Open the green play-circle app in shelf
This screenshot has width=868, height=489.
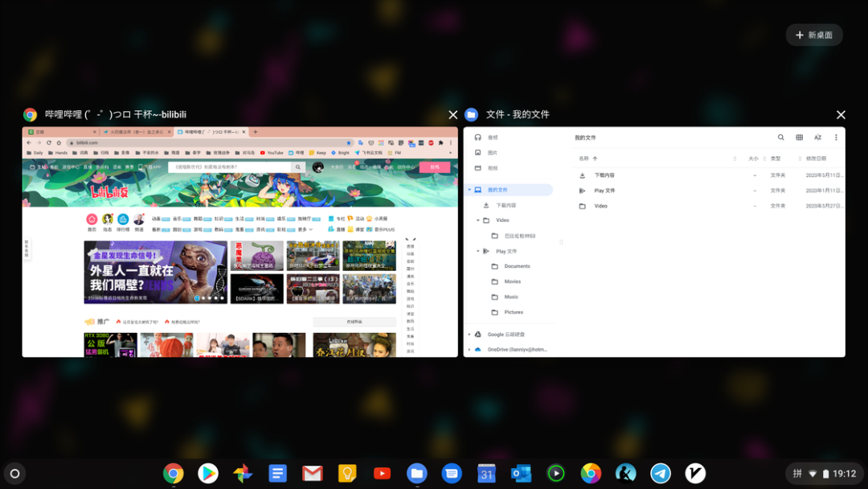(x=556, y=474)
